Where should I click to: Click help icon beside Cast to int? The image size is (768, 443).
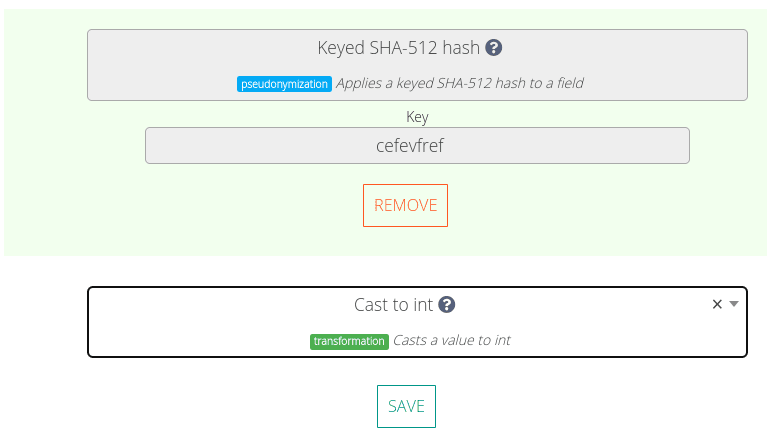447,305
